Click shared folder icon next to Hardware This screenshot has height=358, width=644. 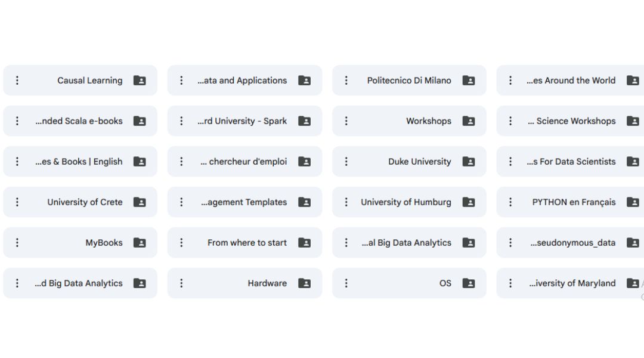click(304, 283)
